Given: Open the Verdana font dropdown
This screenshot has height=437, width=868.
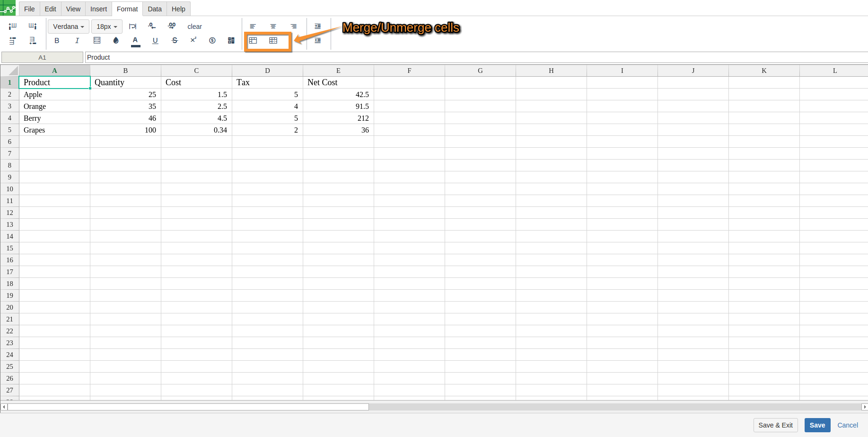Looking at the screenshot, I should coord(68,27).
